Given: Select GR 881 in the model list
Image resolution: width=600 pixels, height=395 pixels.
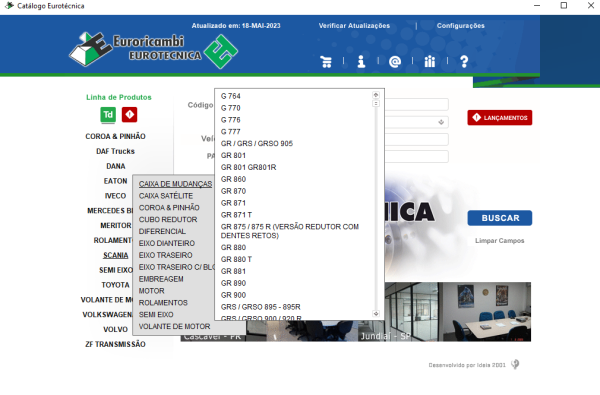Looking at the screenshot, I should [233, 271].
